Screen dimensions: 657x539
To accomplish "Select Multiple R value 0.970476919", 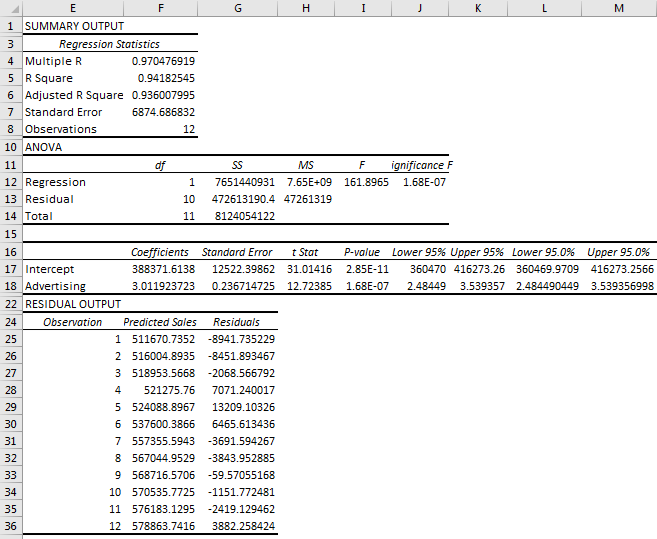I will pos(163,61).
